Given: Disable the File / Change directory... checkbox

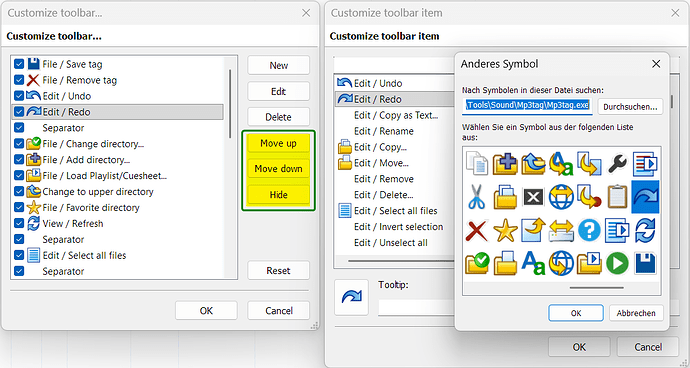Looking at the screenshot, I should coord(19,144).
